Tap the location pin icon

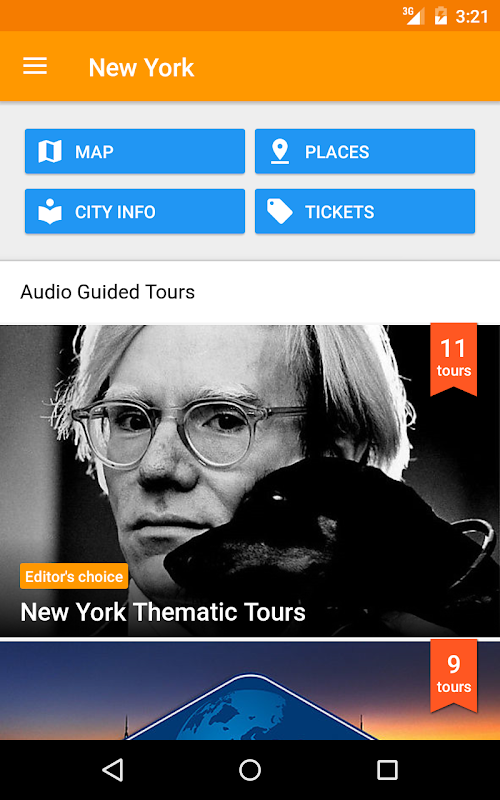[280, 152]
